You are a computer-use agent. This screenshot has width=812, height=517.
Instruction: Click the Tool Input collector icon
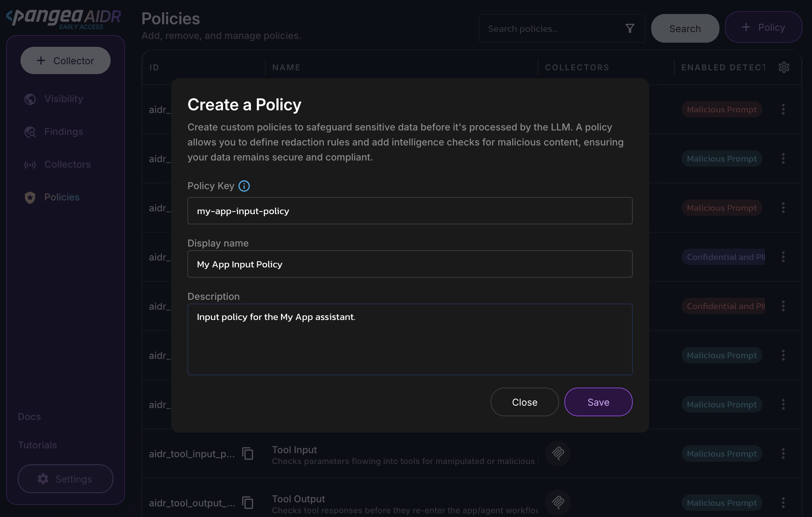click(558, 453)
